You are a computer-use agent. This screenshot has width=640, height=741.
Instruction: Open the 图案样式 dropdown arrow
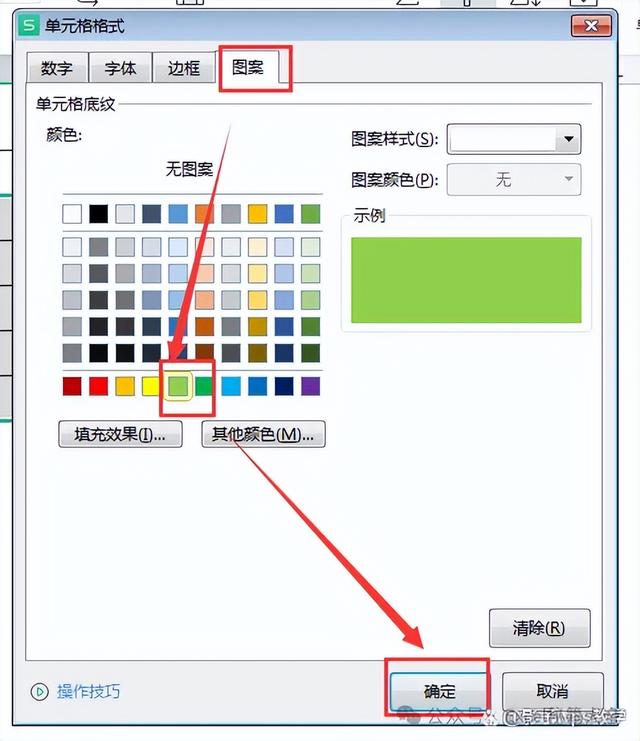pyautogui.click(x=569, y=139)
